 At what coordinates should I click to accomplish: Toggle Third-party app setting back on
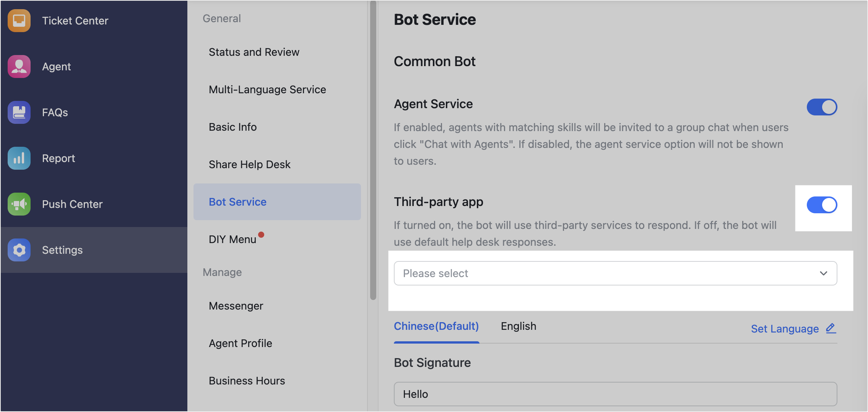coord(822,205)
